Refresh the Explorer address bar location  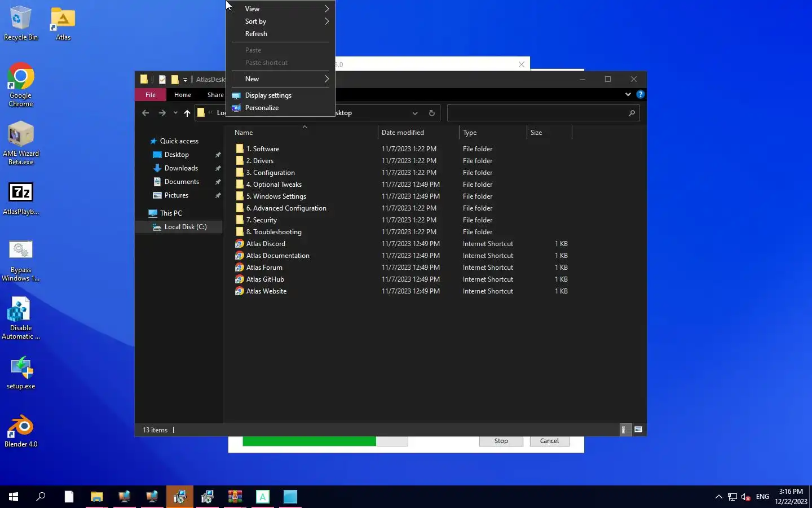[432, 113]
